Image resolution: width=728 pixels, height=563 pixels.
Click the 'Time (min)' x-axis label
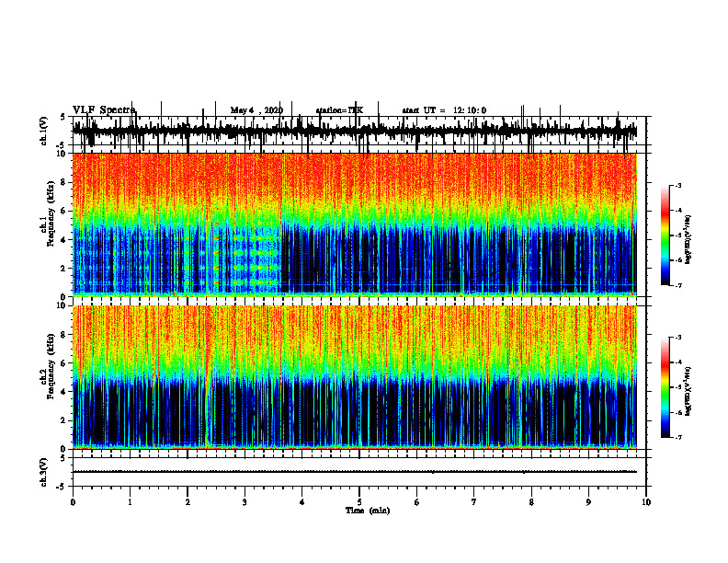click(368, 511)
